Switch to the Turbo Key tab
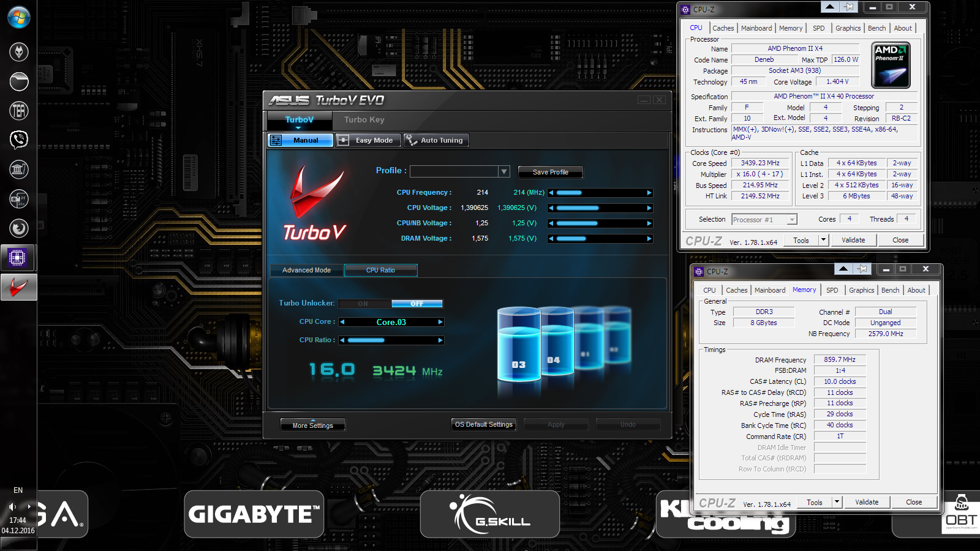The width and height of the screenshot is (980, 551). (364, 120)
